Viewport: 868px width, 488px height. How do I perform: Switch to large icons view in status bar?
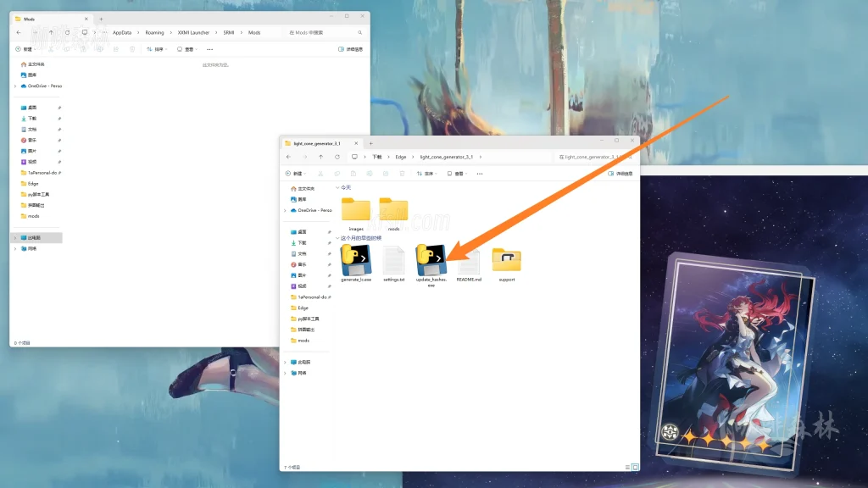pyautogui.click(x=636, y=466)
